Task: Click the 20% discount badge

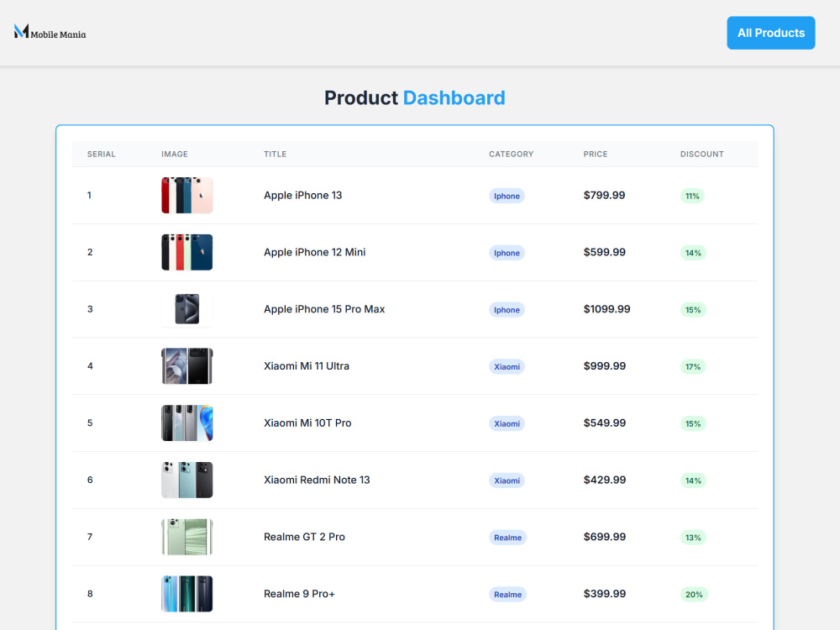Action: point(694,594)
